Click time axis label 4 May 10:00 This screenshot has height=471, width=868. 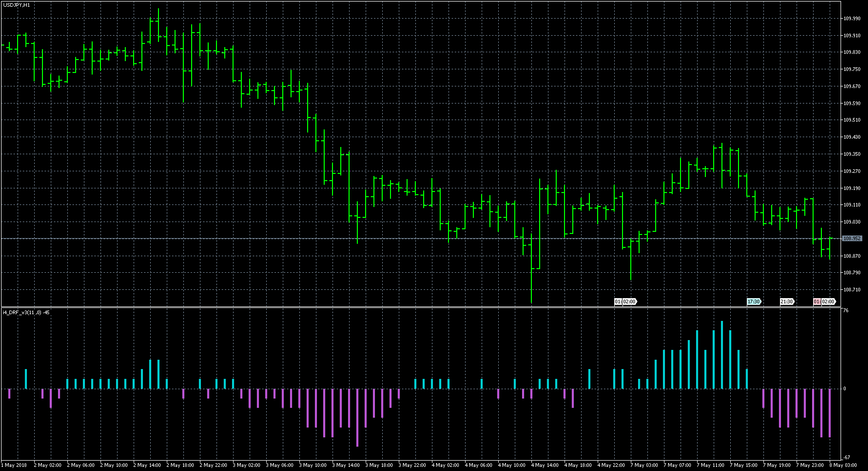(x=512, y=465)
